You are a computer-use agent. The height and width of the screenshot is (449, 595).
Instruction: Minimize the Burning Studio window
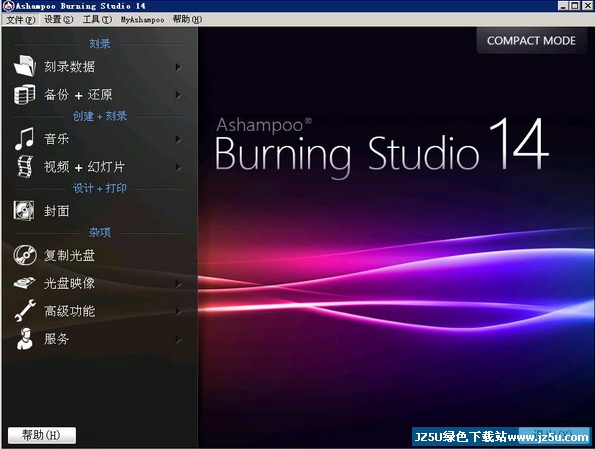[x=563, y=6]
